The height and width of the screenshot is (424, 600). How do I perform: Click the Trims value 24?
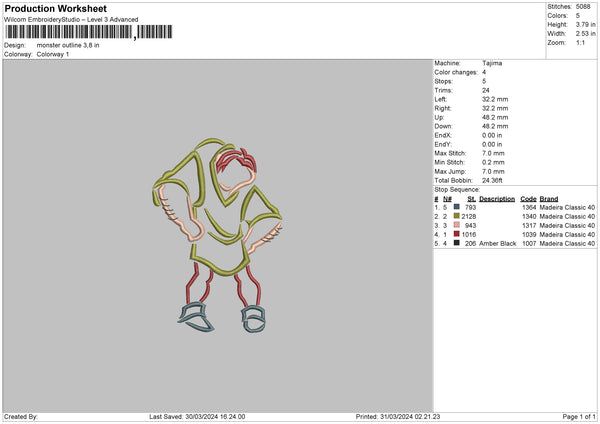tap(486, 90)
